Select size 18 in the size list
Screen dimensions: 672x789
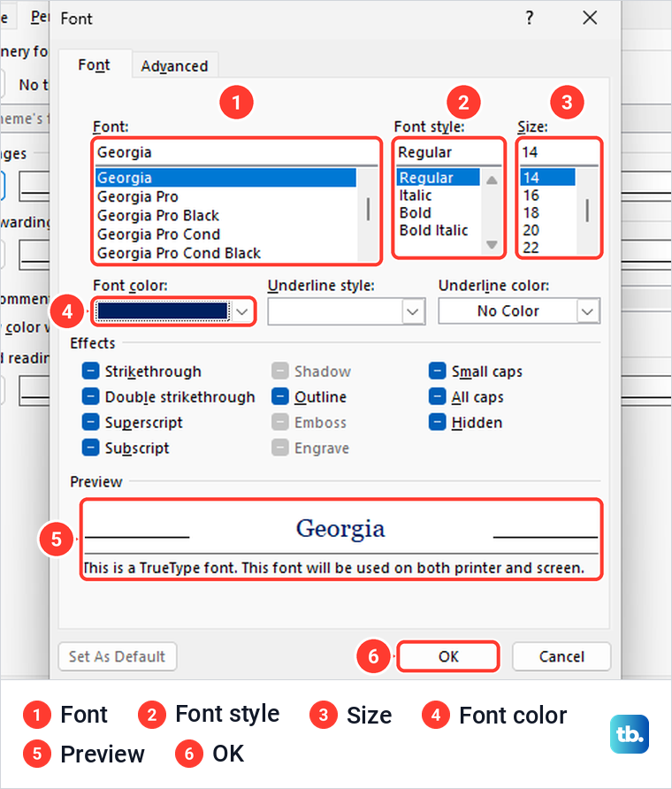pos(547,213)
